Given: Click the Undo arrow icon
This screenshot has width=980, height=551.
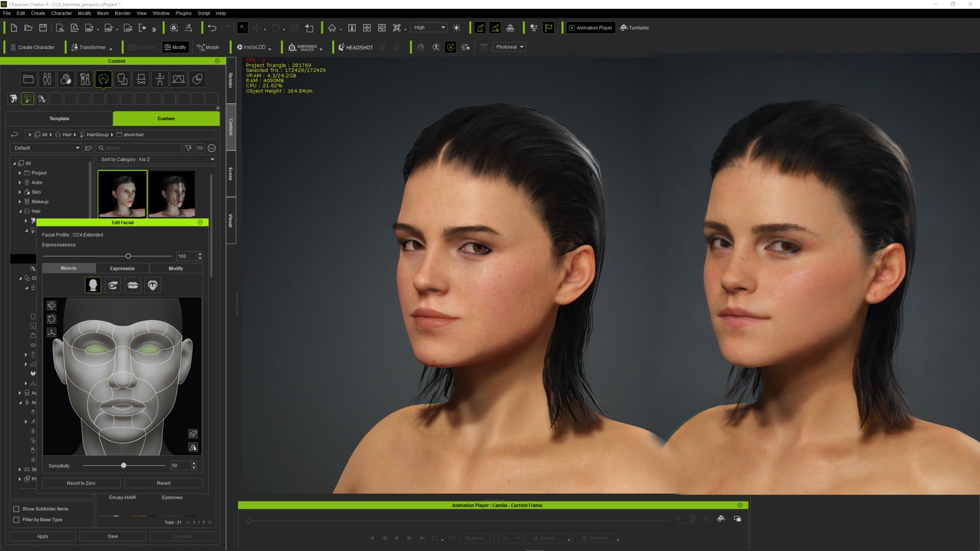Looking at the screenshot, I should pyautogui.click(x=212, y=28).
